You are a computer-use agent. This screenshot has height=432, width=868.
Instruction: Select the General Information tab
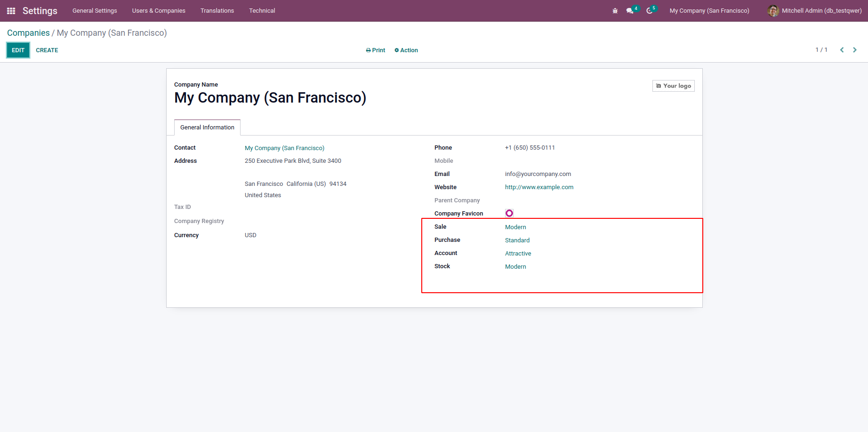[x=207, y=128]
